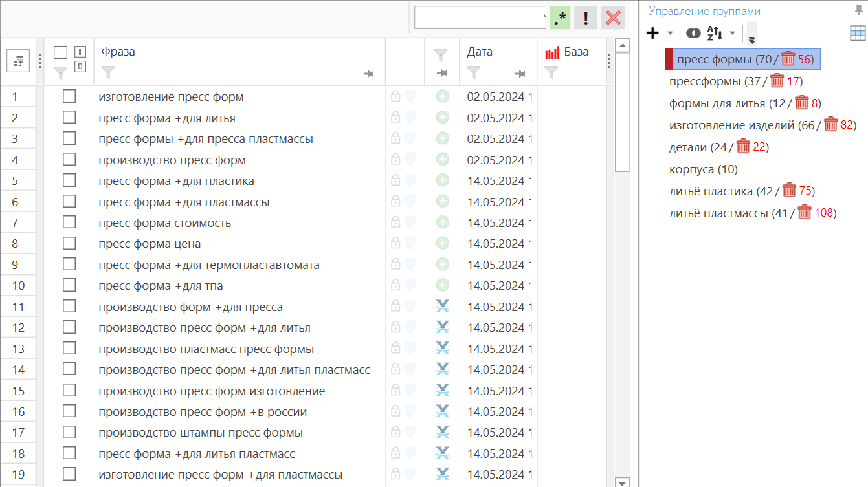Select the 'корпуса' group
The image size is (868, 487).
click(x=703, y=169)
